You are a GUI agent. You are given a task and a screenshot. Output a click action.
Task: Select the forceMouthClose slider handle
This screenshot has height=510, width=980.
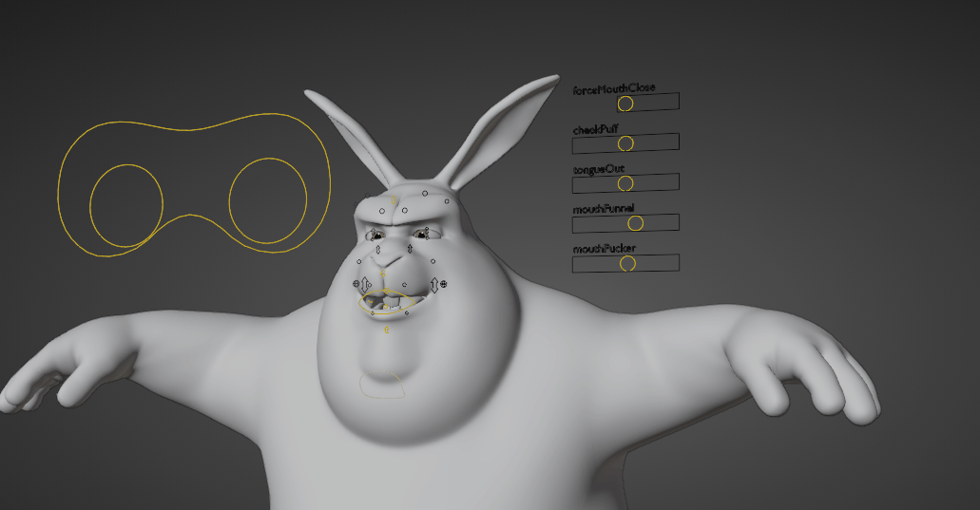pyautogui.click(x=625, y=103)
